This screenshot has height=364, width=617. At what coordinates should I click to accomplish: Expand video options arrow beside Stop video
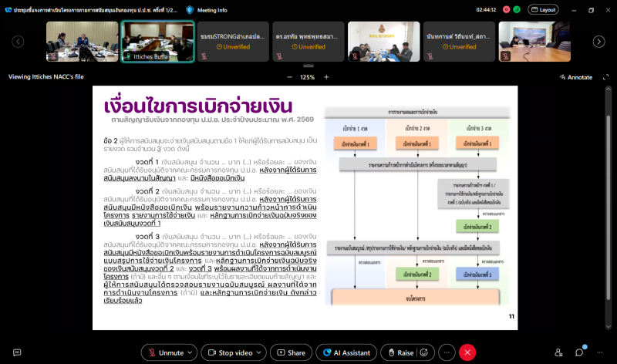point(261,352)
